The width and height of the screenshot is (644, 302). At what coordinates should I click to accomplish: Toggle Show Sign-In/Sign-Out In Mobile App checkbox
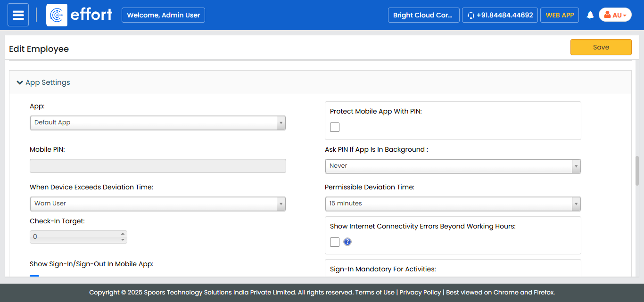(34, 276)
